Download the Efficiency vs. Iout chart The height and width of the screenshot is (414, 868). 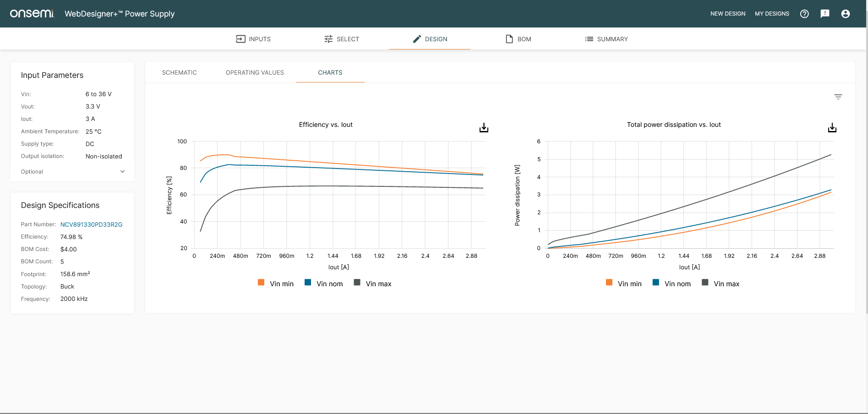(484, 128)
